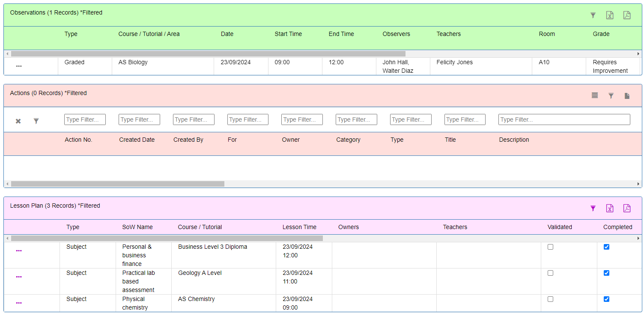Toggle the filter icon in the Actions header
The image size is (644, 313).
click(611, 96)
